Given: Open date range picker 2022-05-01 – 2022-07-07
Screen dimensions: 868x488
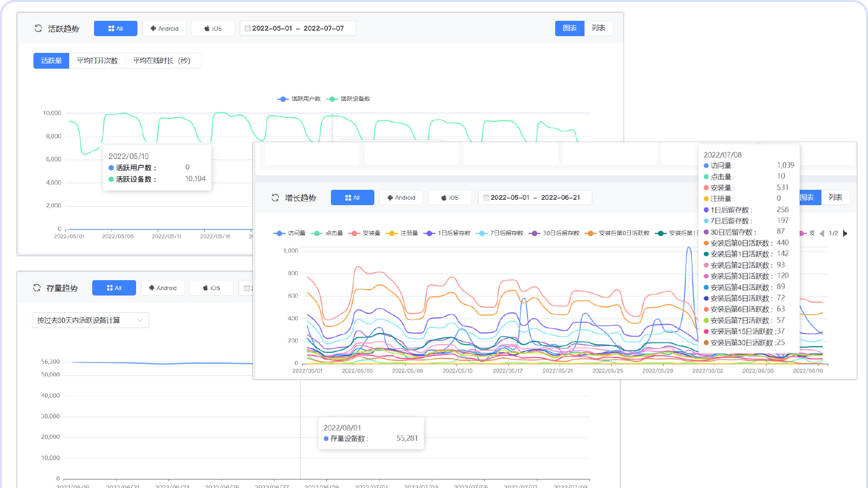Looking at the screenshot, I should (297, 28).
